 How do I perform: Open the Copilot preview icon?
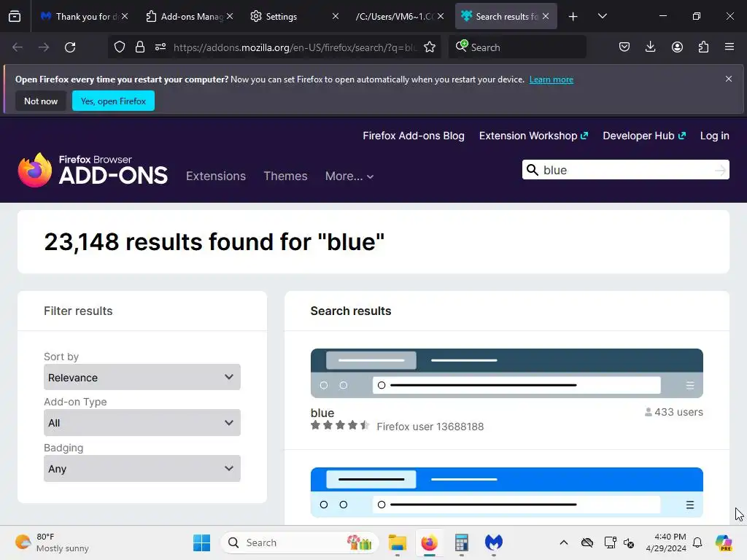pyautogui.click(x=724, y=542)
